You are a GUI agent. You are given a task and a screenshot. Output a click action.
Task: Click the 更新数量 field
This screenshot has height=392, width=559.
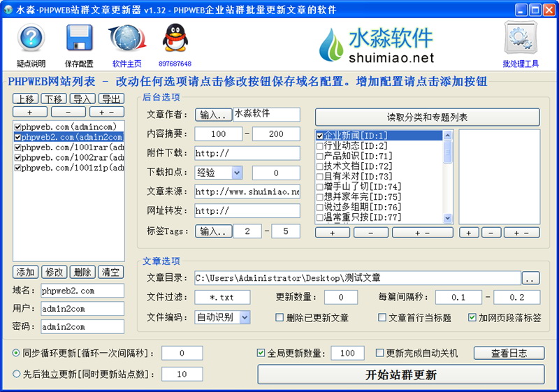pyautogui.click(x=341, y=297)
